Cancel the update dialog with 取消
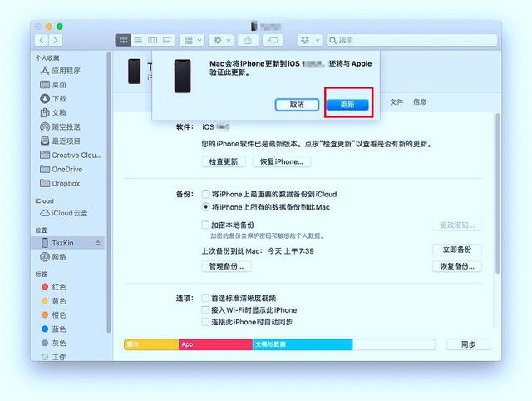This screenshot has width=532, height=401. coord(297,105)
